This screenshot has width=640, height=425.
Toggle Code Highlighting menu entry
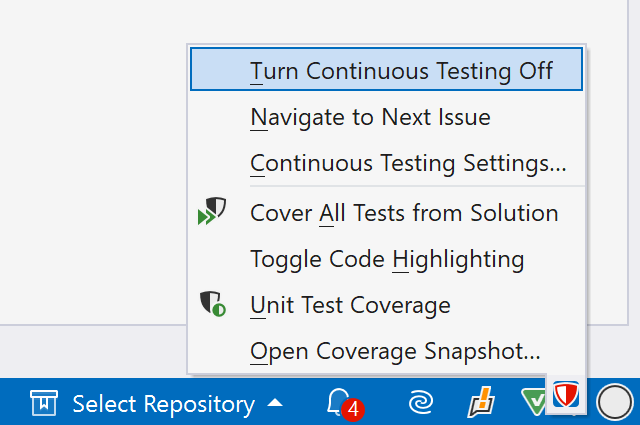387,259
